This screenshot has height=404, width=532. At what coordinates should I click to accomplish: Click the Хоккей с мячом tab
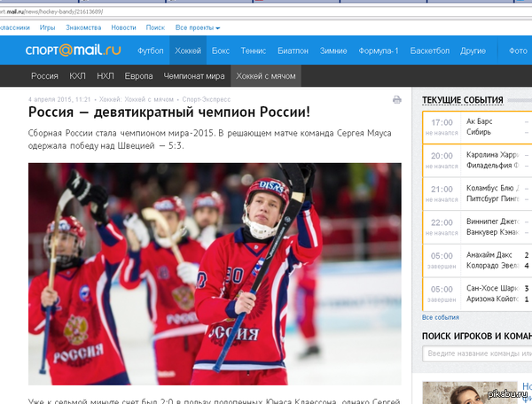(x=265, y=76)
